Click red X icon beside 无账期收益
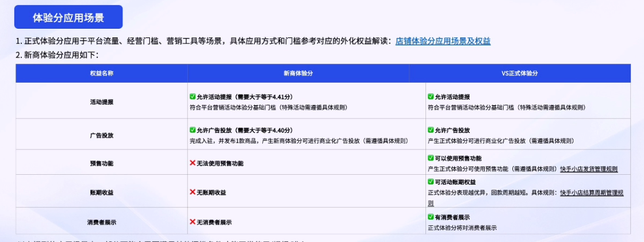This screenshot has width=644, height=242. pyautogui.click(x=193, y=192)
